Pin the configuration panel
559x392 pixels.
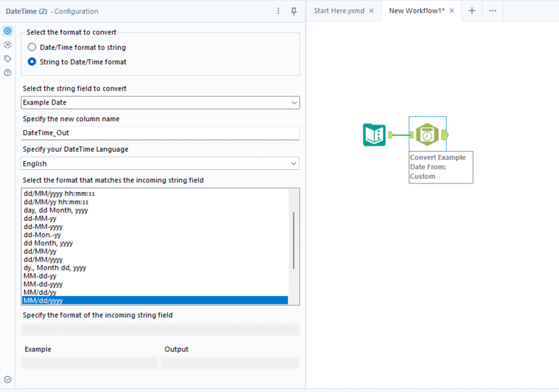tap(293, 11)
